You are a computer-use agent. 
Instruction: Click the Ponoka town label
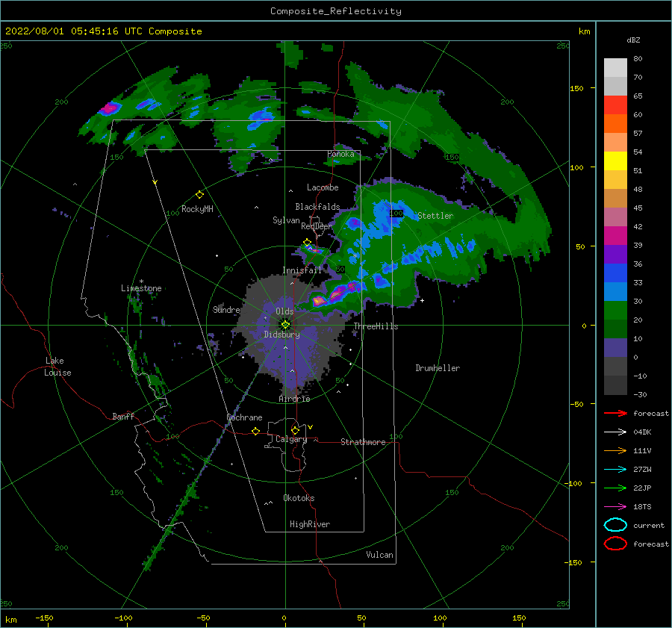[x=340, y=154]
